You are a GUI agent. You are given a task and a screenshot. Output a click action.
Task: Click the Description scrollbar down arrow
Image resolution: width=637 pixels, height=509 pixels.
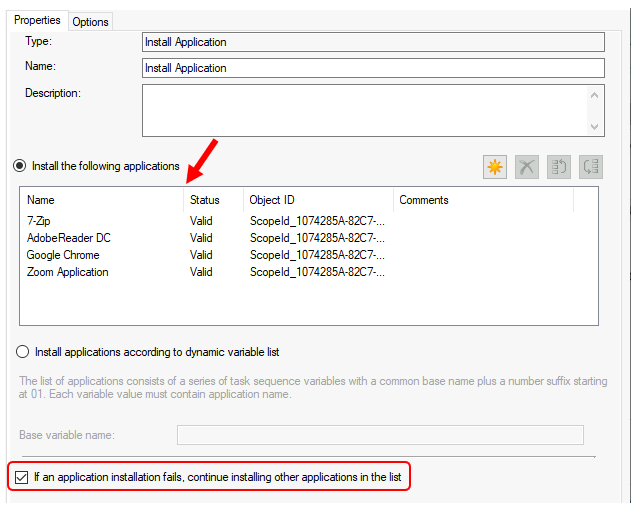point(594,127)
